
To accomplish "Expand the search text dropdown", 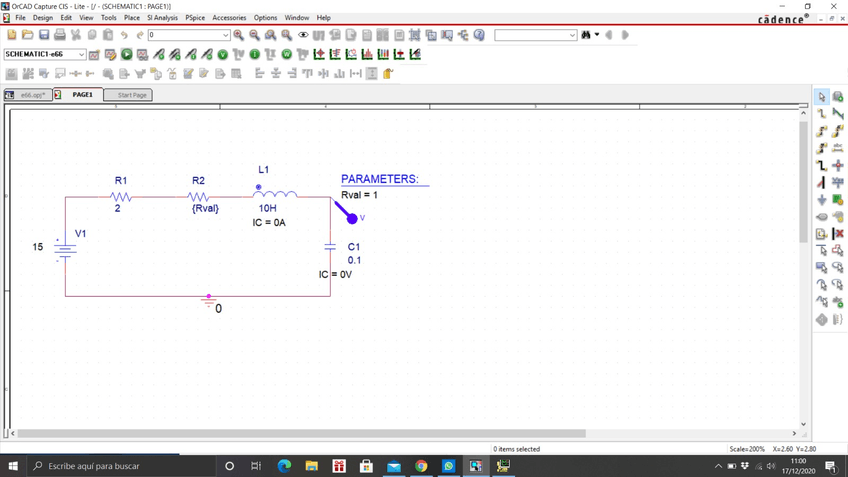I will (572, 35).
